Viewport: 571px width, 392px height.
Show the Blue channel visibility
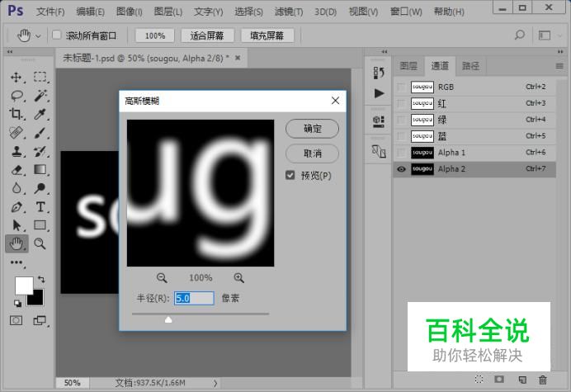tap(401, 136)
